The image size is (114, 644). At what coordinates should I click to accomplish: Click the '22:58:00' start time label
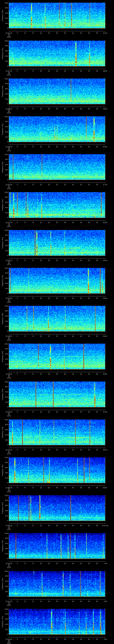(x=9, y=487)
